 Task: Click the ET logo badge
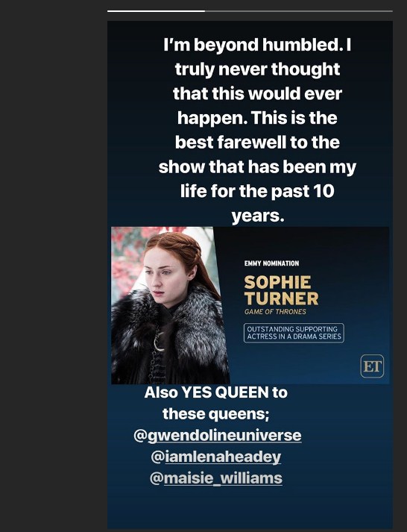tap(372, 366)
